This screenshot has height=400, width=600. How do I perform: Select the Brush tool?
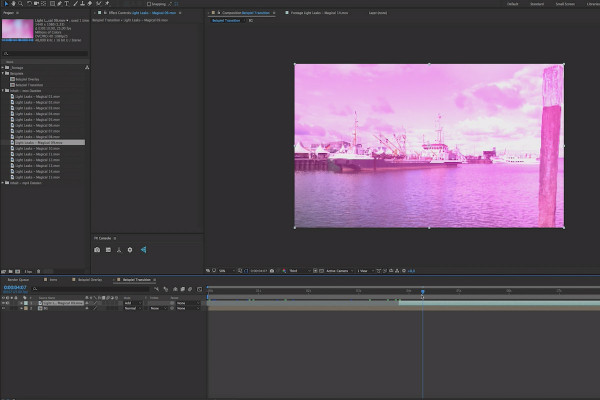click(x=75, y=3)
